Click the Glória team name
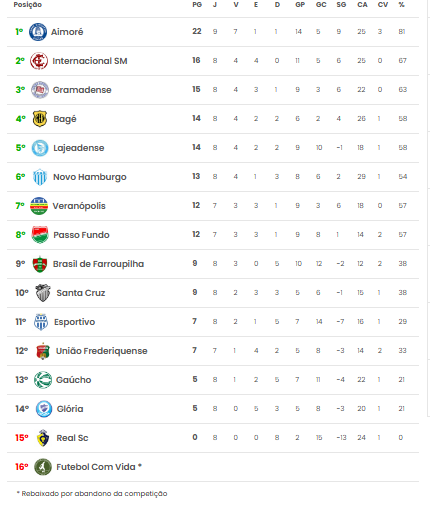Screen dimensions: 430x514 pyautogui.click(x=70, y=409)
